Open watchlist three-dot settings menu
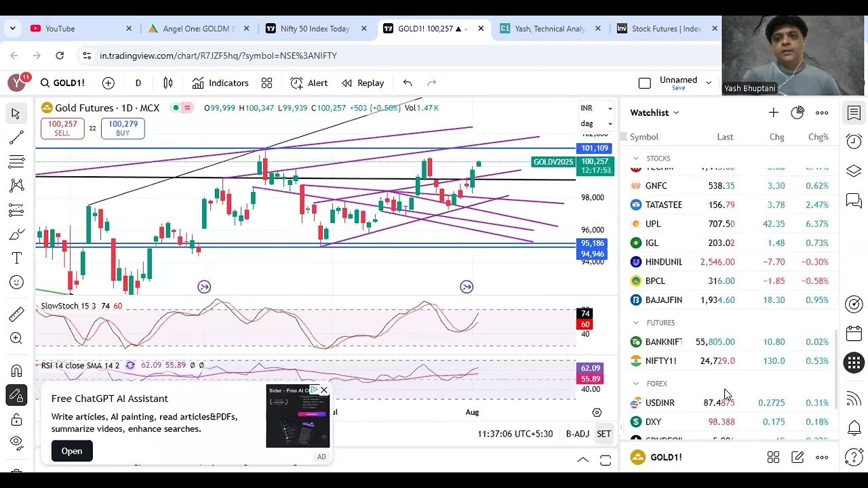The width and height of the screenshot is (868, 488). click(822, 113)
